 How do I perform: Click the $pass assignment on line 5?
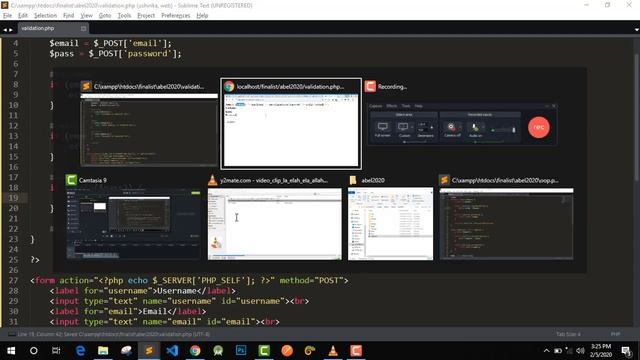click(x=115, y=54)
